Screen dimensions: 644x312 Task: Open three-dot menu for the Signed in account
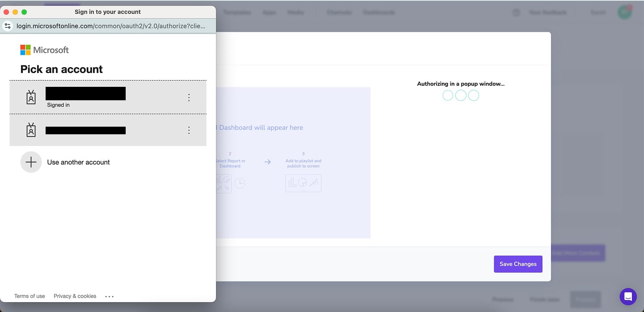[x=189, y=98]
